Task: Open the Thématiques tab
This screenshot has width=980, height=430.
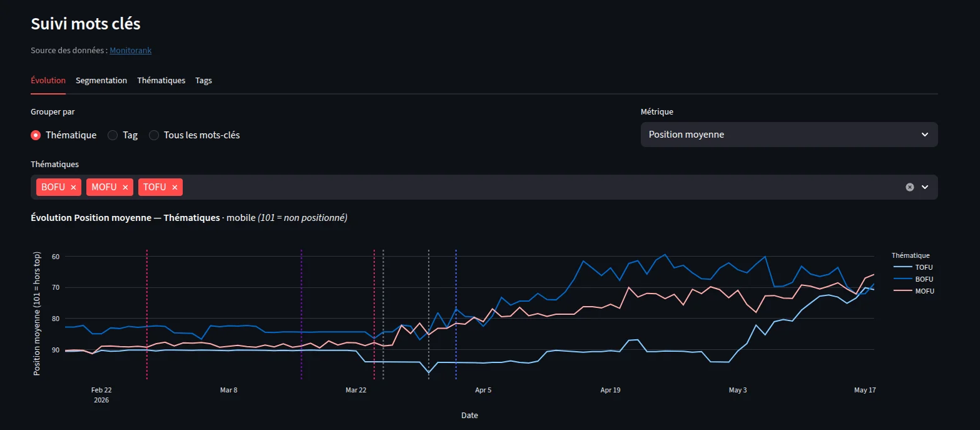Action: (x=161, y=81)
